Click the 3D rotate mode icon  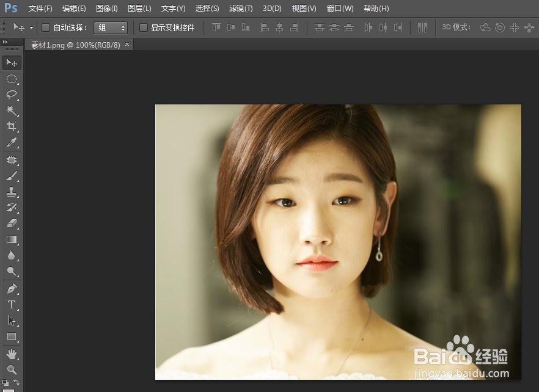click(x=485, y=27)
